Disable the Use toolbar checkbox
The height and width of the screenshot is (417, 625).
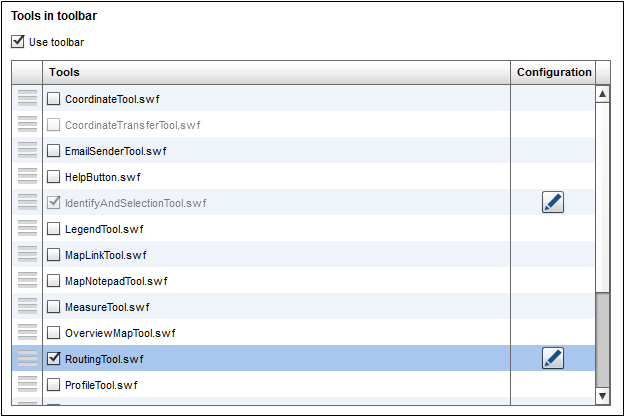pos(17,42)
